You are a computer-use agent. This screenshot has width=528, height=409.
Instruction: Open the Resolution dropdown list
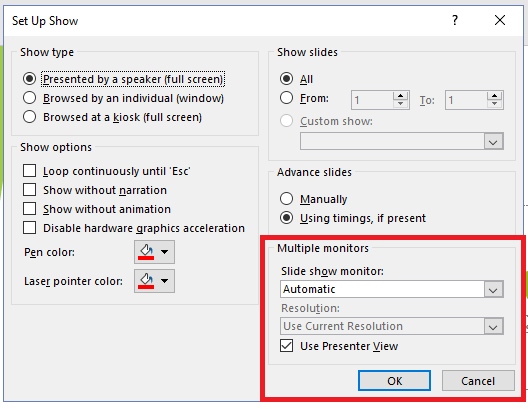493,326
